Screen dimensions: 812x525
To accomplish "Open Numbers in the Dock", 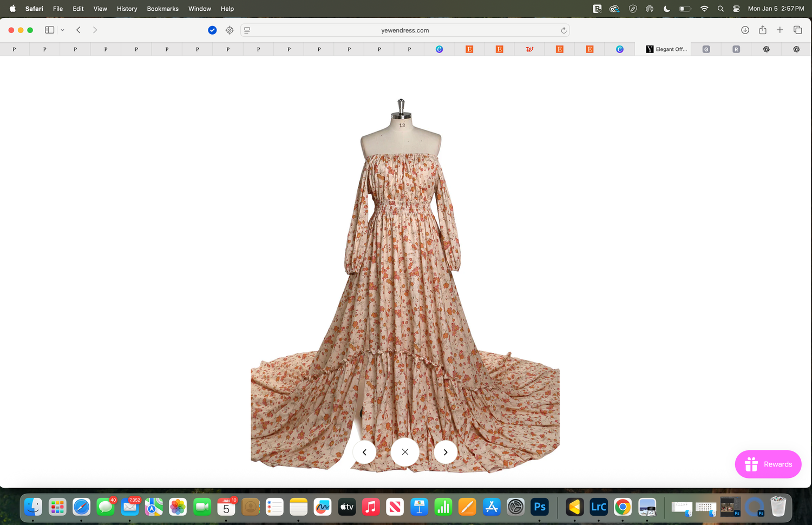I will 443,507.
